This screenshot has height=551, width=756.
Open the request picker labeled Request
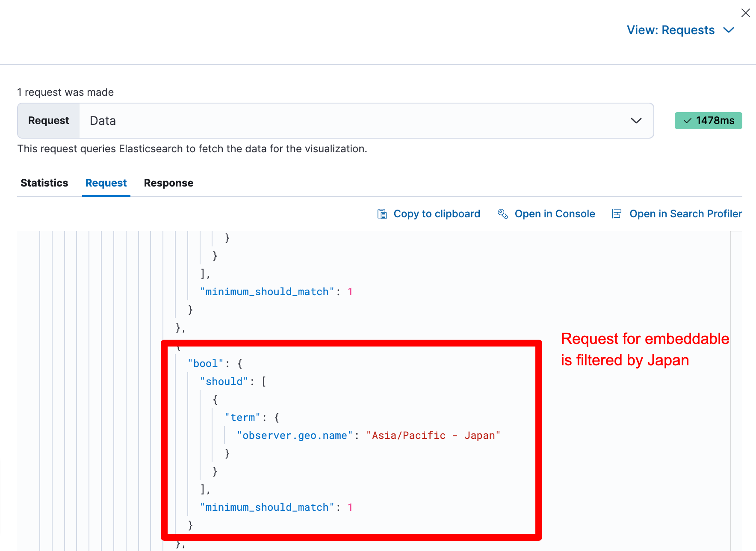48,120
